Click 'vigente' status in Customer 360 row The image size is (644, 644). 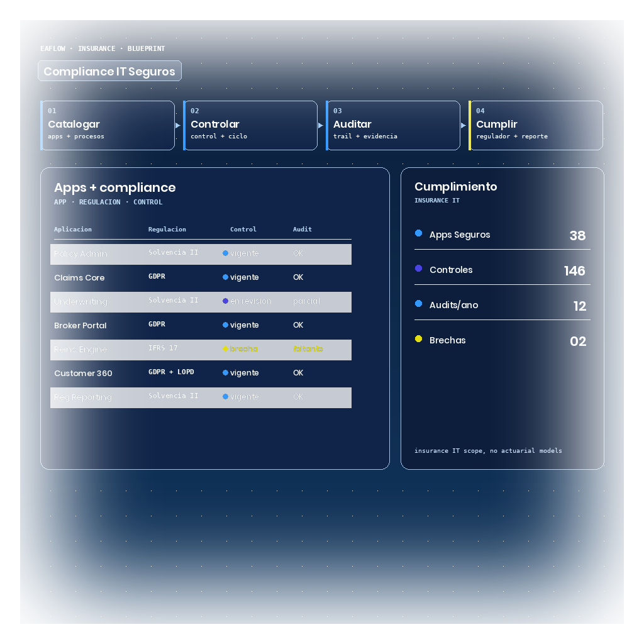[x=245, y=373]
